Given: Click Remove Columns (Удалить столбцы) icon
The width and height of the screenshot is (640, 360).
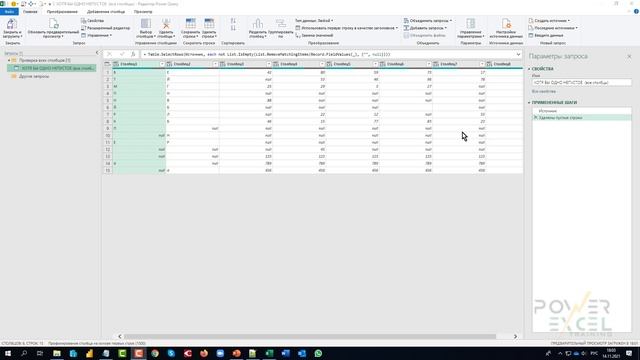Looking at the screenshot, I should click(166, 24).
